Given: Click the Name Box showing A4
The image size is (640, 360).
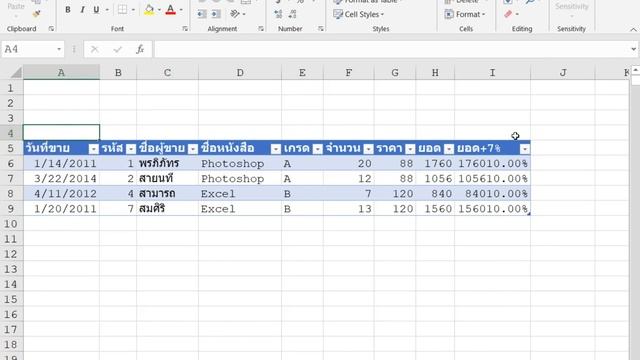Looking at the screenshot, I should click(28, 49).
